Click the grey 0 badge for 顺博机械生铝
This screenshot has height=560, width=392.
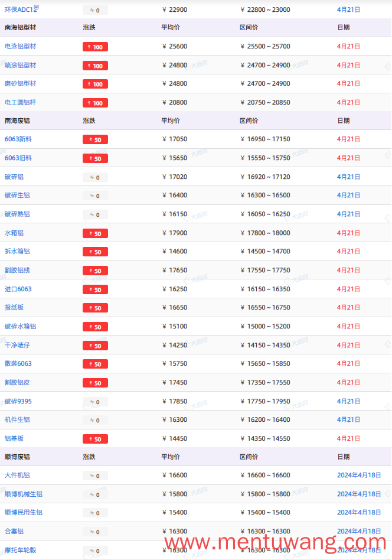(95, 494)
